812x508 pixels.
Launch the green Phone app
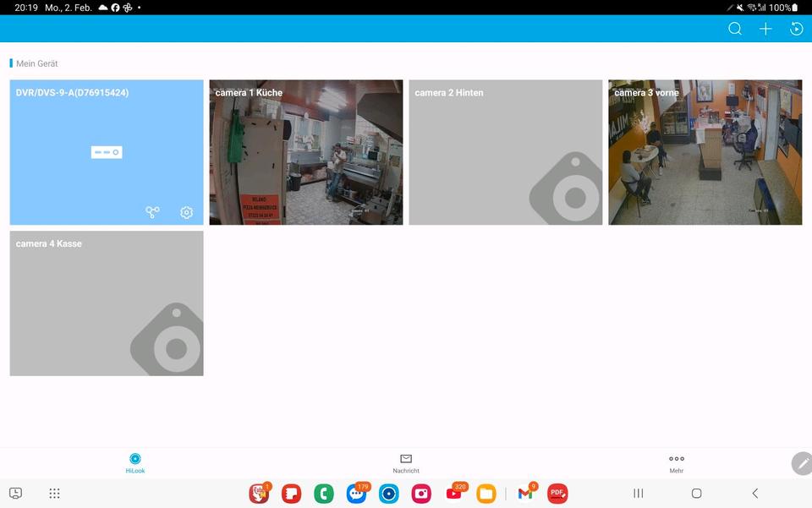click(323, 494)
